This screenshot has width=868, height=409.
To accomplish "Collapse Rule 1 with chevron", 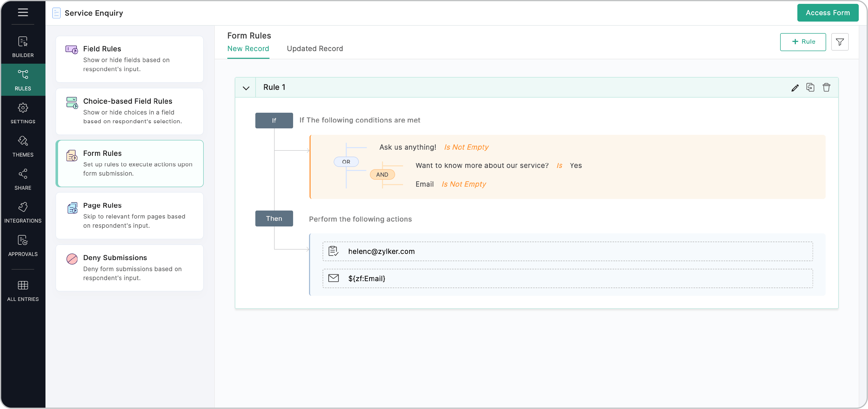I will point(246,88).
